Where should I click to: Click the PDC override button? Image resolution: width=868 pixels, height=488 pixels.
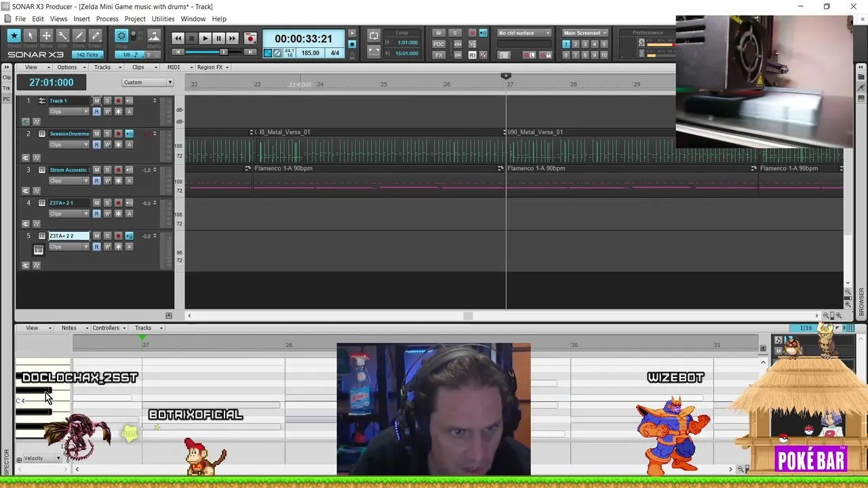click(439, 44)
